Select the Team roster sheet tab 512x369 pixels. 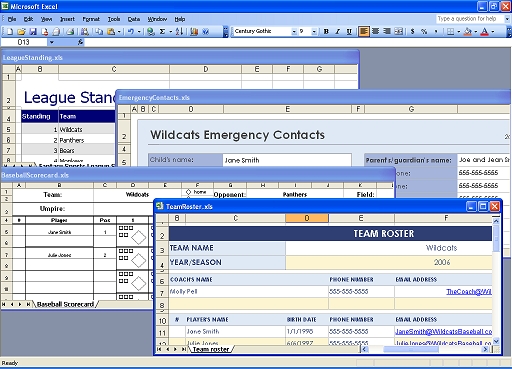click(211, 349)
